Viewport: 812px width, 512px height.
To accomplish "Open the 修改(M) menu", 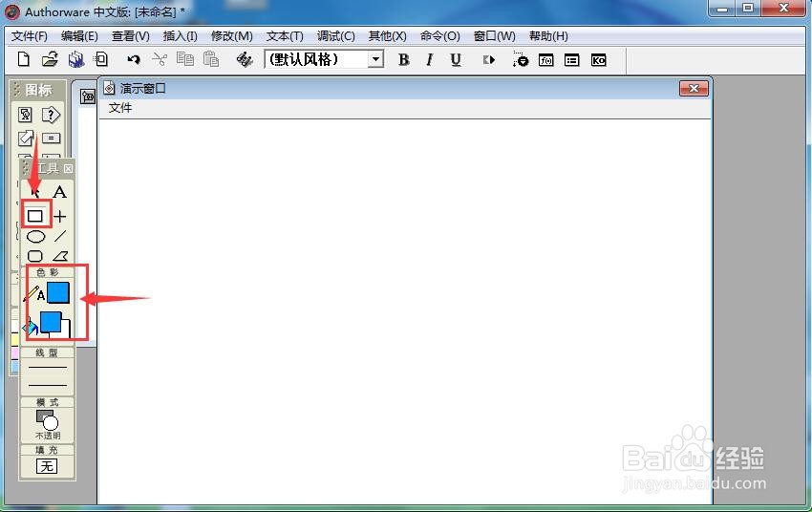I will (232, 36).
